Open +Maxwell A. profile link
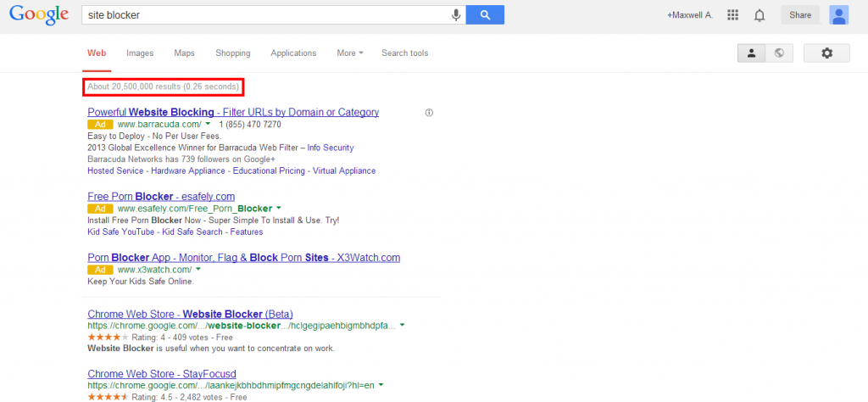 coord(690,15)
